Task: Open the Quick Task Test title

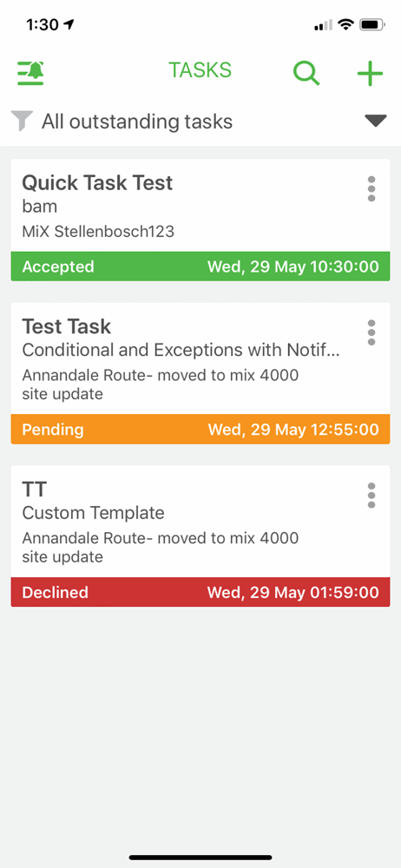Action: point(97,182)
